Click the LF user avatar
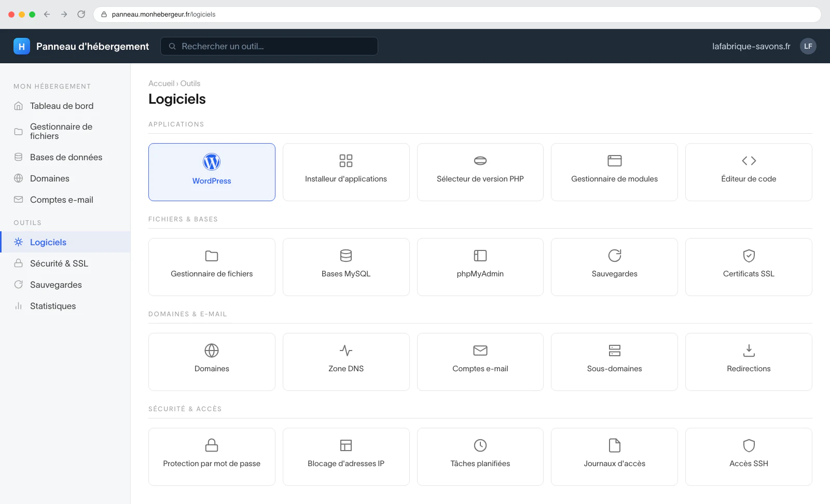Screen dimensions: 830x504 (808, 46)
